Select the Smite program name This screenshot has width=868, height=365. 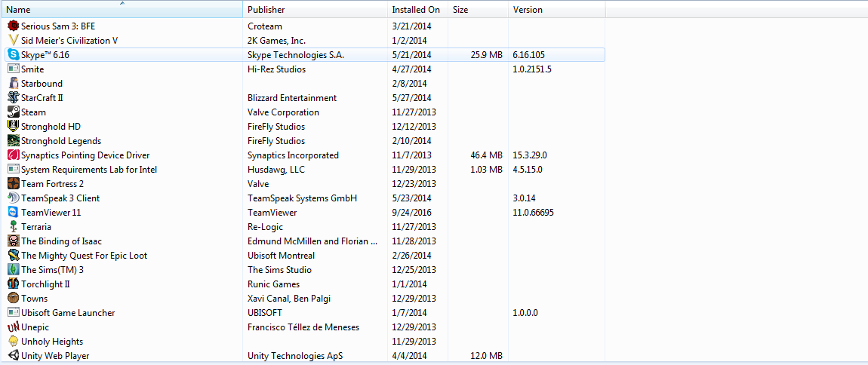[32, 69]
